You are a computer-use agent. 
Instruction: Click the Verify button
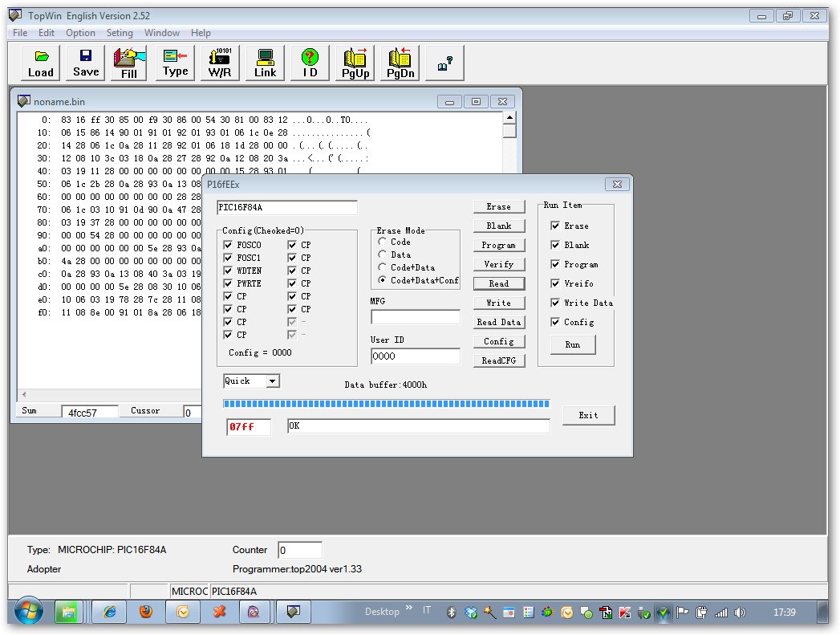click(x=499, y=265)
